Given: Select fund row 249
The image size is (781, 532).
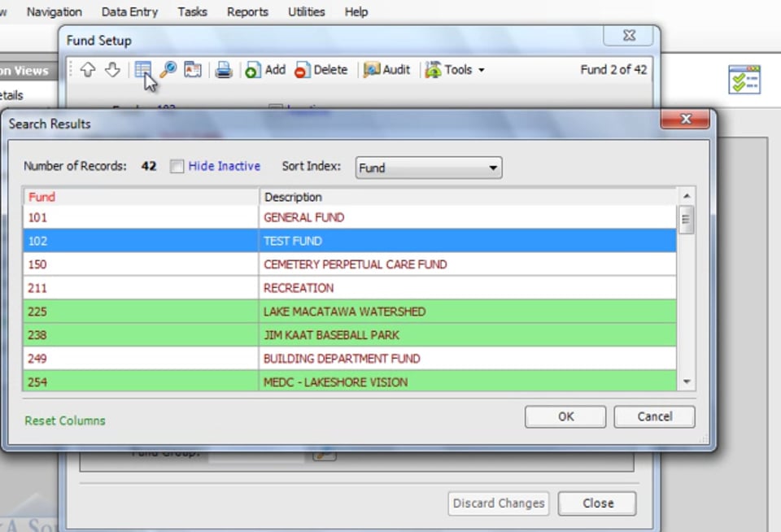Looking at the screenshot, I should 141,358.
